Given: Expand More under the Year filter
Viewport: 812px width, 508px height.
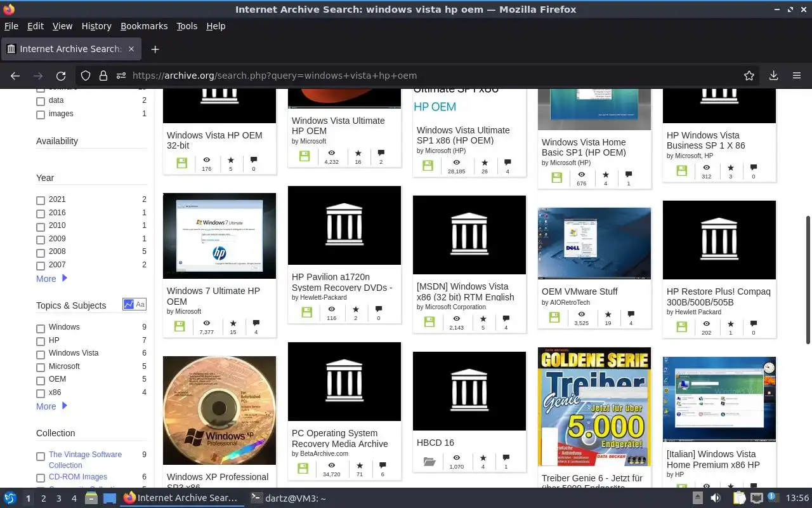Looking at the screenshot, I should pos(51,279).
